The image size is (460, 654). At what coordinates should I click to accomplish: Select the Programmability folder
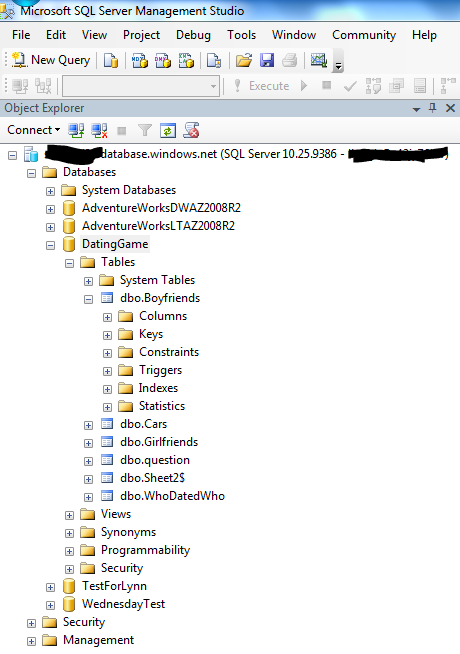pos(145,550)
